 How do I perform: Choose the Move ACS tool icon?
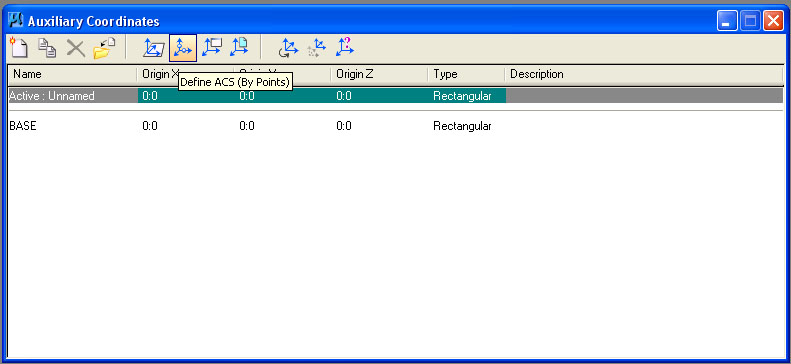(x=317, y=48)
